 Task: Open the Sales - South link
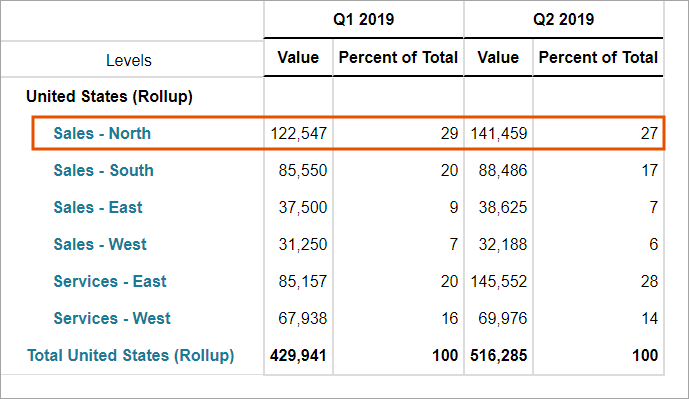(x=103, y=170)
